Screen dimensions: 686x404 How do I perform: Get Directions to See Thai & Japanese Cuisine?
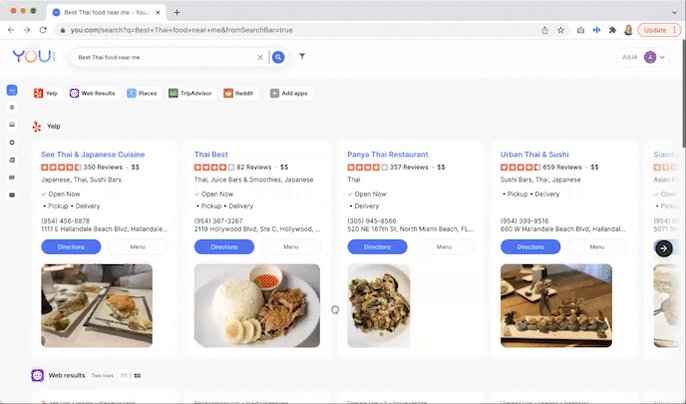71,247
